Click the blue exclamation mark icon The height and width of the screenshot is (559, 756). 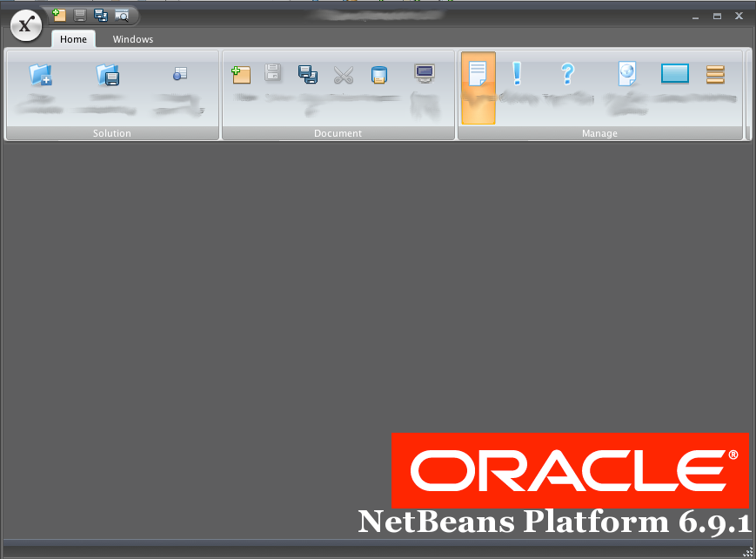click(517, 73)
